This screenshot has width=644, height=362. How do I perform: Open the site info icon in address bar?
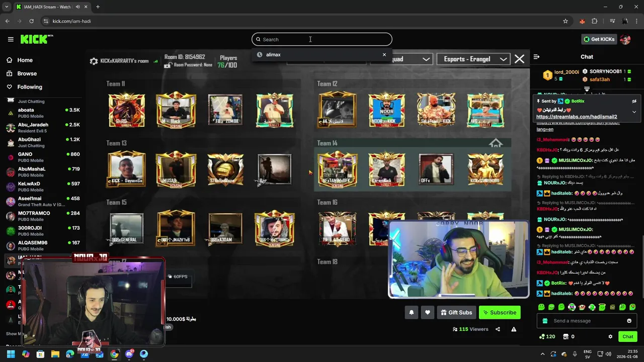point(46,21)
